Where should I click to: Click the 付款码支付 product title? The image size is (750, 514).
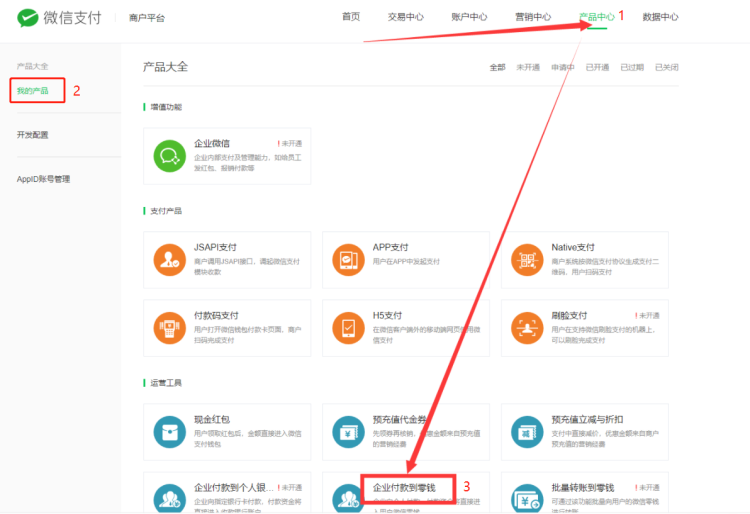coord(216,316)
